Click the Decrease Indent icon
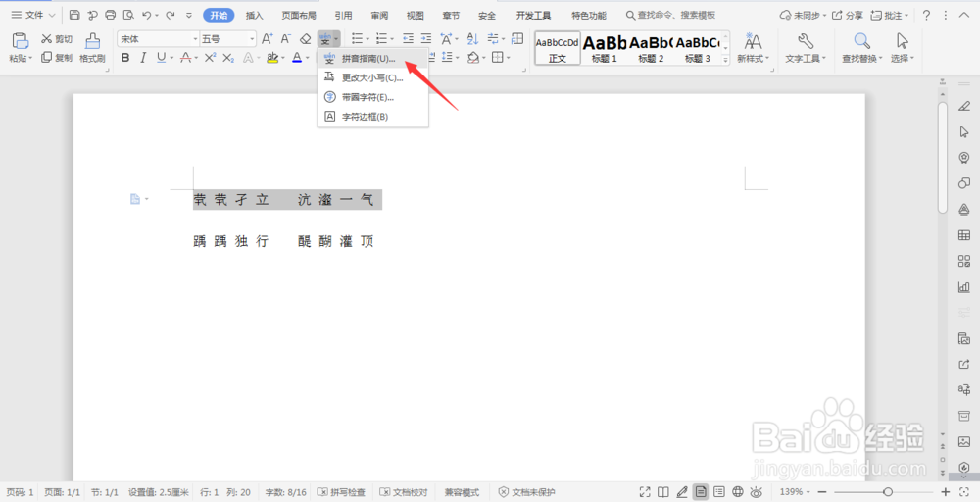 408,39
